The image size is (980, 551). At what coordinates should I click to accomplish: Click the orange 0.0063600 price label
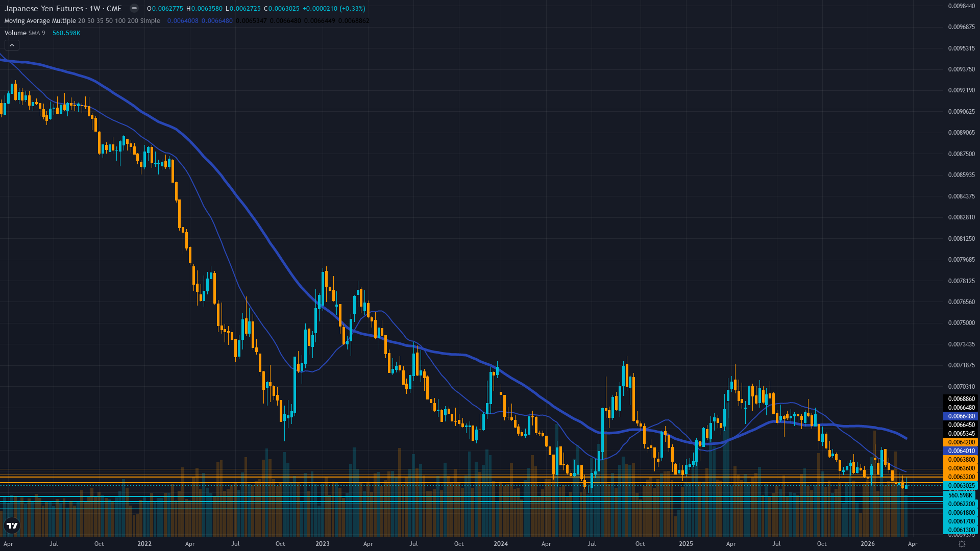(961, 468)
